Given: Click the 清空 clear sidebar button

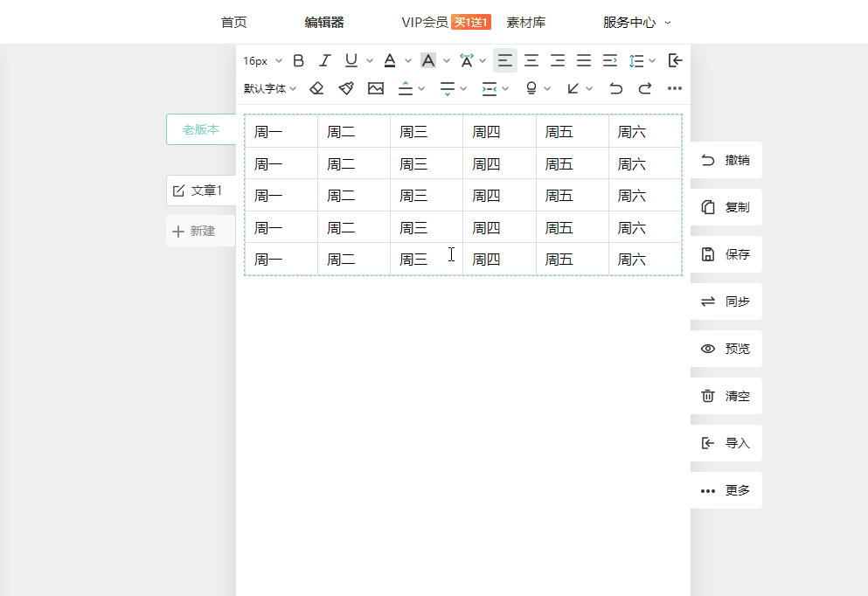Looking at the screenshot, I should click(x=726, y=396).
